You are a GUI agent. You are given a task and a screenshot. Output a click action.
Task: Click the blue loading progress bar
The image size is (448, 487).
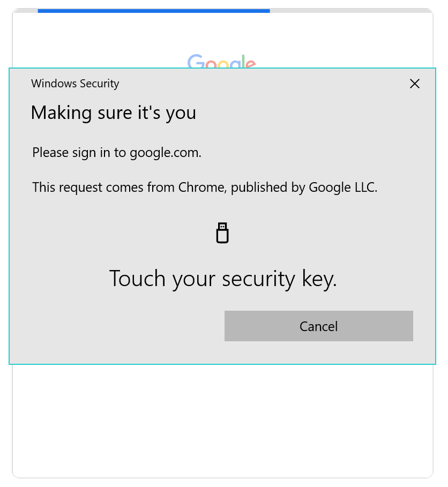point(153,10)
